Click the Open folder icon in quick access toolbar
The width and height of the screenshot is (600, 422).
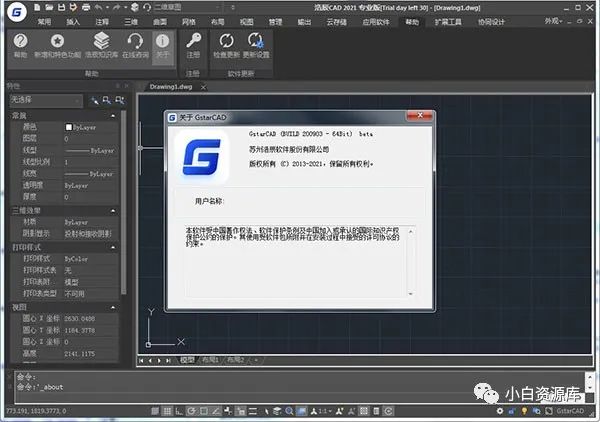point(49,7)
